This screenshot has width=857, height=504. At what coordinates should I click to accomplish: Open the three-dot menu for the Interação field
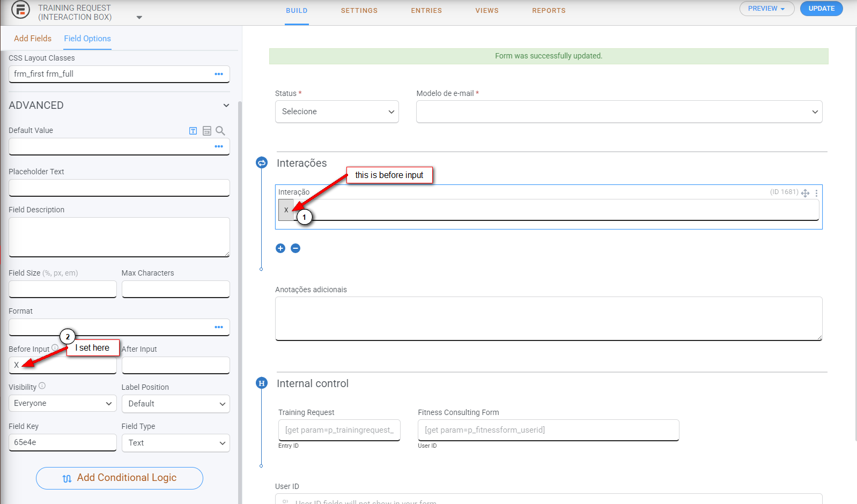click(x=816, y=193)
